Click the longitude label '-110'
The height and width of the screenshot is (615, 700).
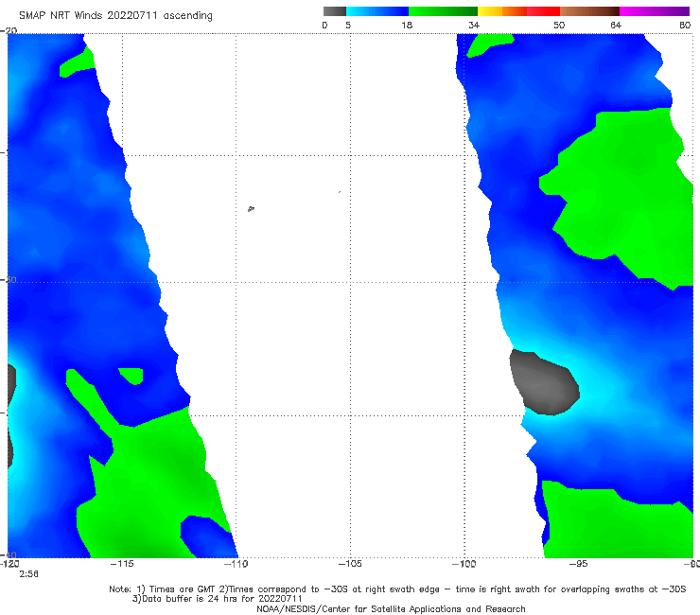[x=236, y=564]
